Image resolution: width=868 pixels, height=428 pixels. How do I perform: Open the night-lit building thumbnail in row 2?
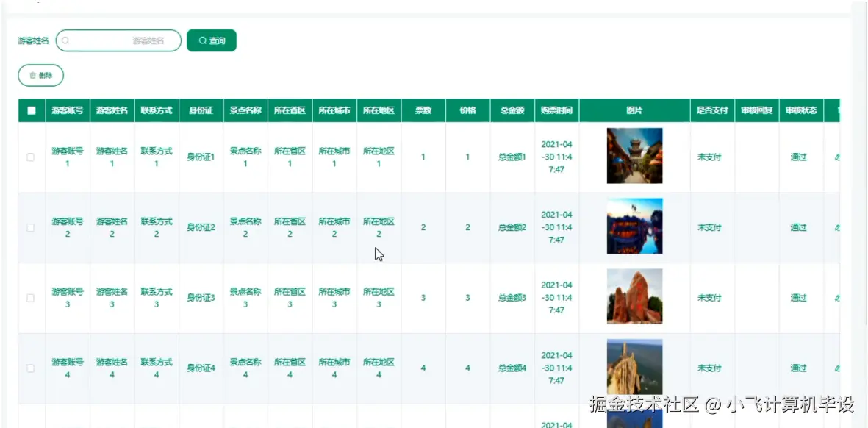[x=634, y=226]
